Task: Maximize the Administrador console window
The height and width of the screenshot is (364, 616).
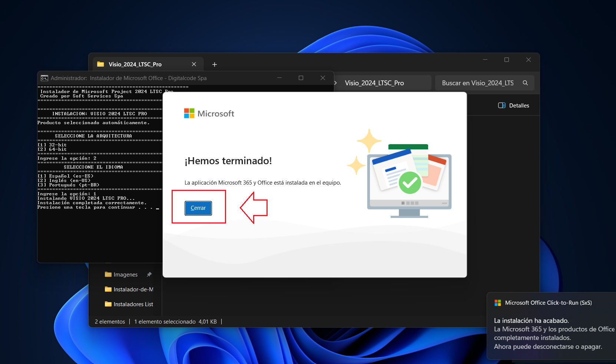Action: [301, 78]
